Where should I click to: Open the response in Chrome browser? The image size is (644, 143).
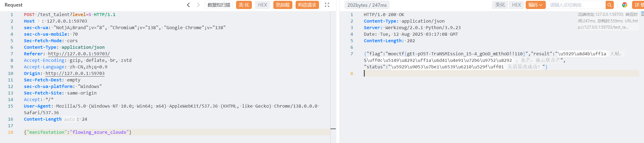(624, 5)
